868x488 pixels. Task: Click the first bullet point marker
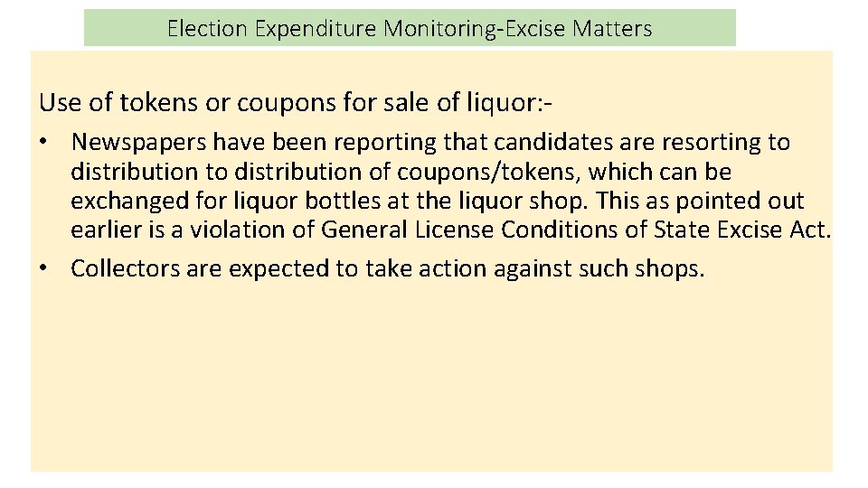click(x=45, y=143)
